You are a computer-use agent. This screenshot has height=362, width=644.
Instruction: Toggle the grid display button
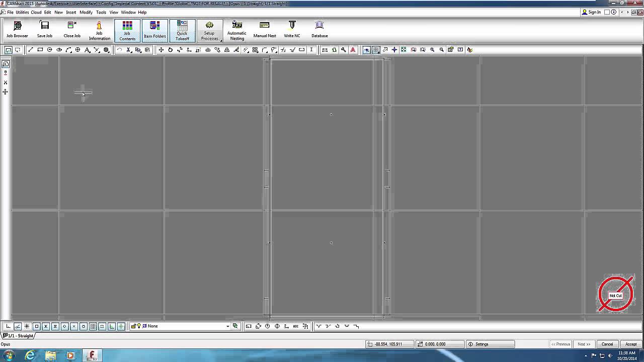[376, 50]
